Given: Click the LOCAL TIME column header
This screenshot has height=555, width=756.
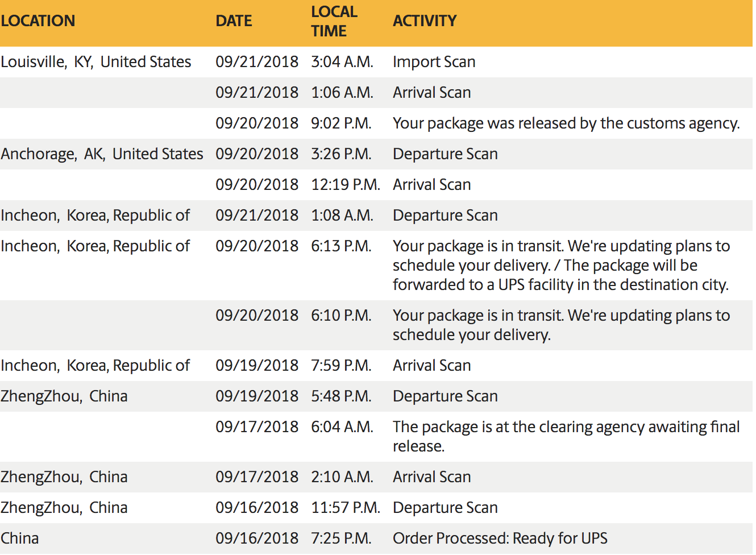Looking at the screenshot, I should [x=334, y=21].
